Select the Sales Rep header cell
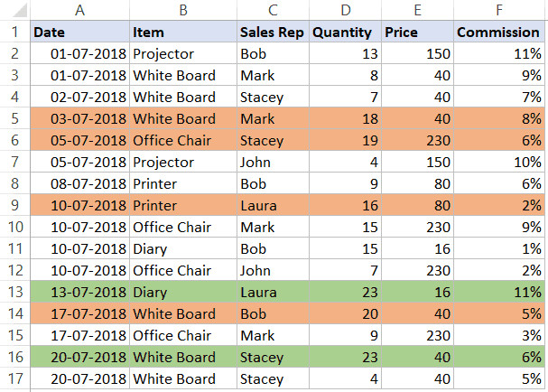Screen dimensions: 548x392 click(x=273, y=32)
